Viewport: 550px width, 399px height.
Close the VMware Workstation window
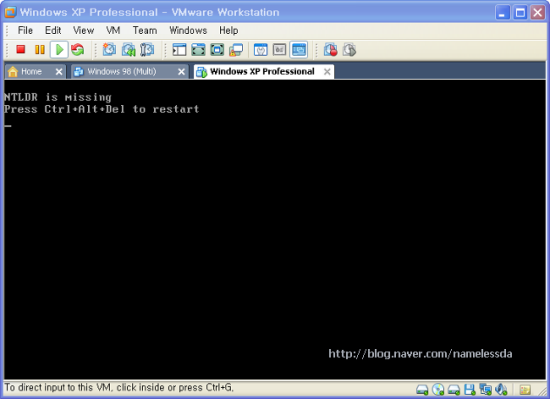tap(538, 12)
